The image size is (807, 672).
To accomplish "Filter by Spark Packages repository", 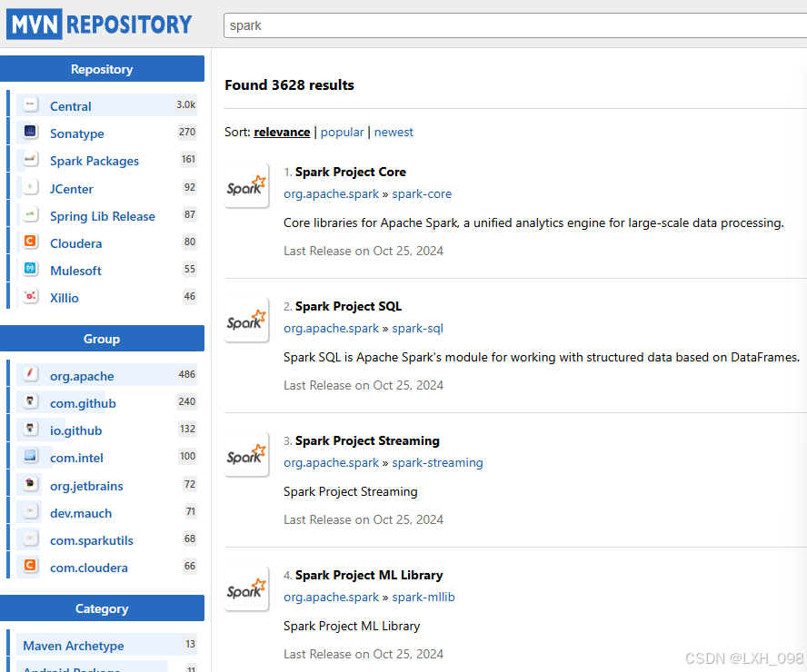I will coord(95,161).
